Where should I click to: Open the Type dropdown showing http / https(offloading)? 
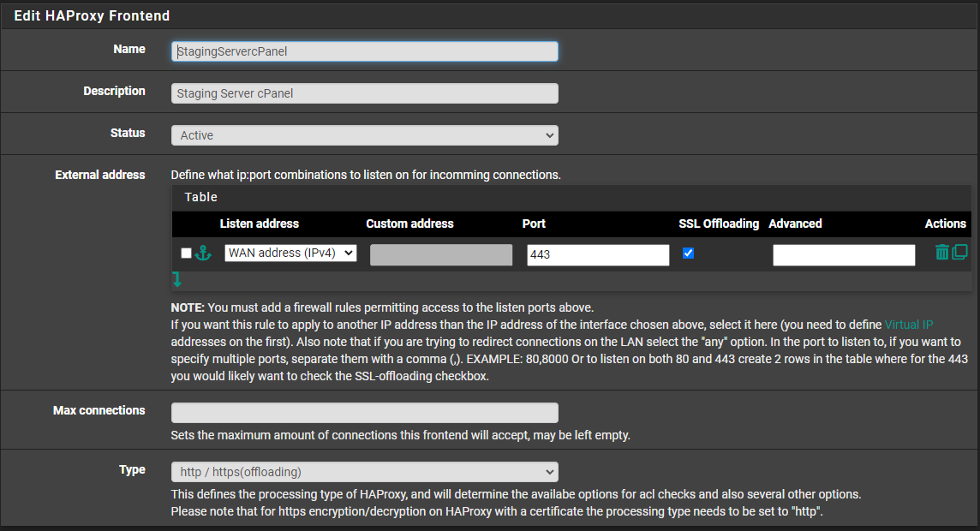[364, 472]
